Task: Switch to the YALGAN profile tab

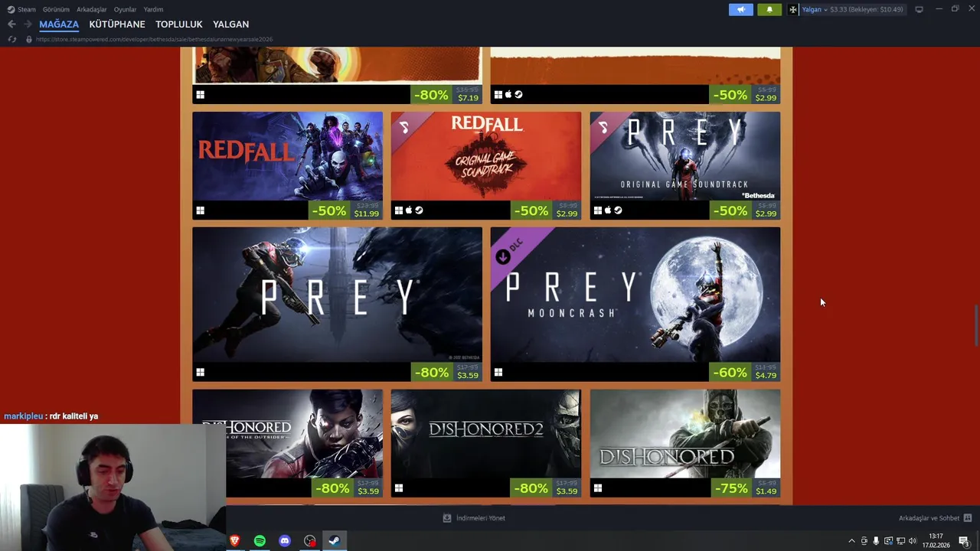Action: click(x=230, y=24)
